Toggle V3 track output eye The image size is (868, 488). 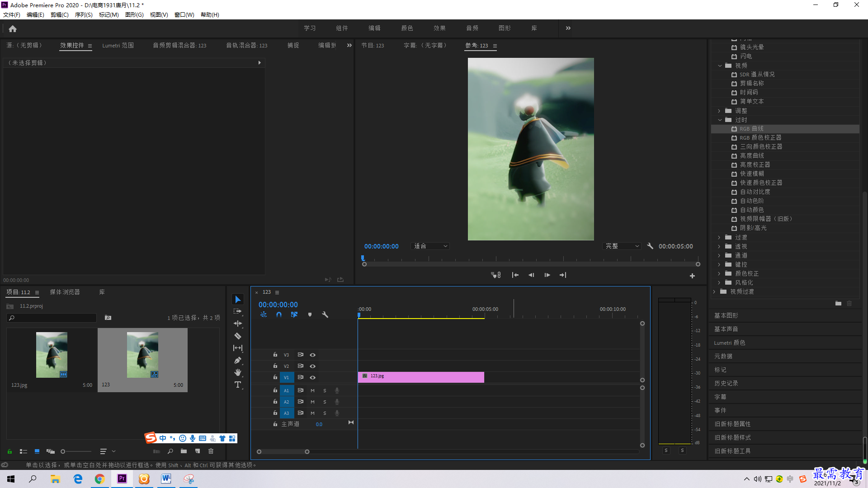tap(312, 355)
